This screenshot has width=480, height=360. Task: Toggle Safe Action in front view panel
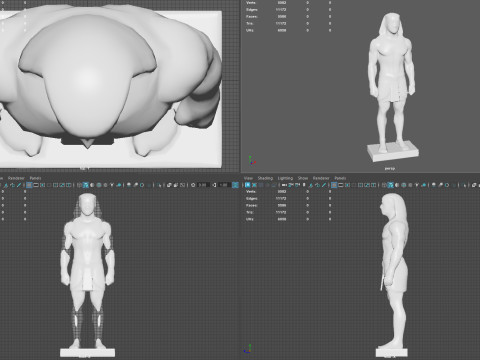point(62,185)
